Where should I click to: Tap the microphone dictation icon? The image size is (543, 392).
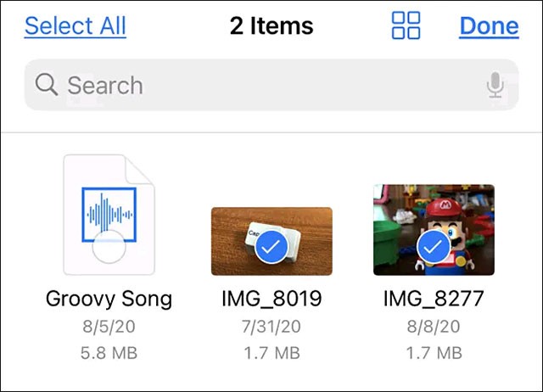[x=495, y=85]
